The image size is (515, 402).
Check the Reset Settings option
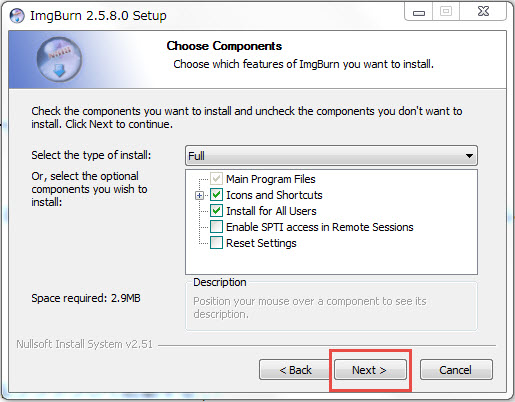point(216,243)
